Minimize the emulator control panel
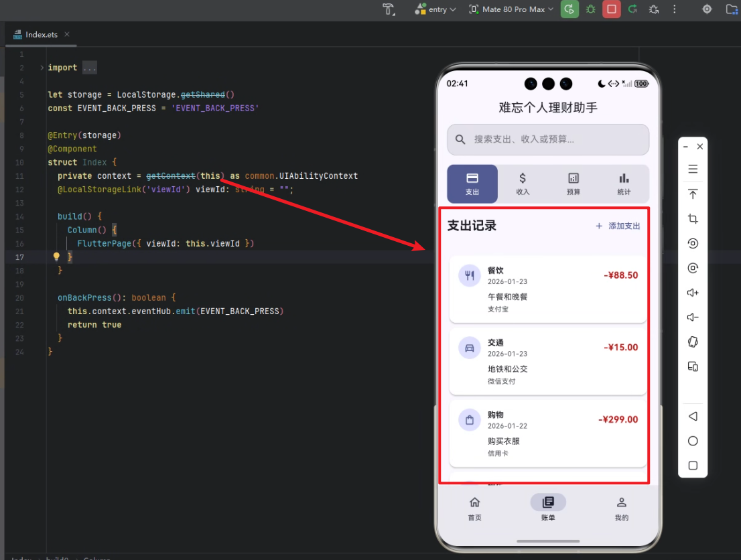This screenshot has width=741, height=560. tap(685, 147)
